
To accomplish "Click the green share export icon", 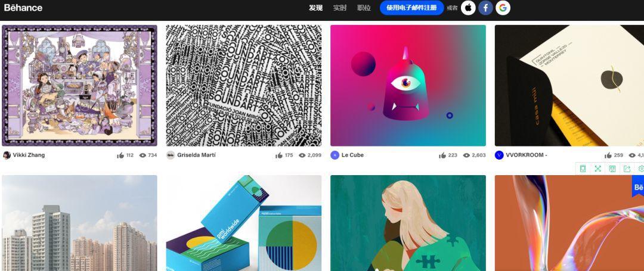I will pyautogui.click(x=627, y=169).
